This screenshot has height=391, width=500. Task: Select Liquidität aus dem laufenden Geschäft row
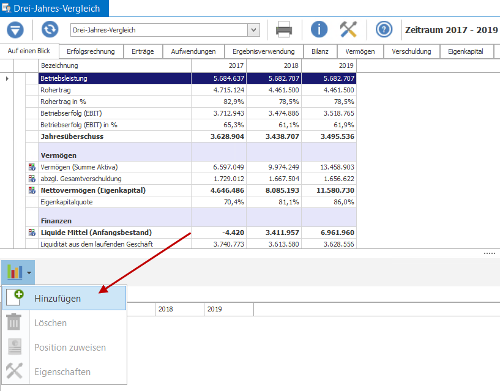tap(97, 244)
